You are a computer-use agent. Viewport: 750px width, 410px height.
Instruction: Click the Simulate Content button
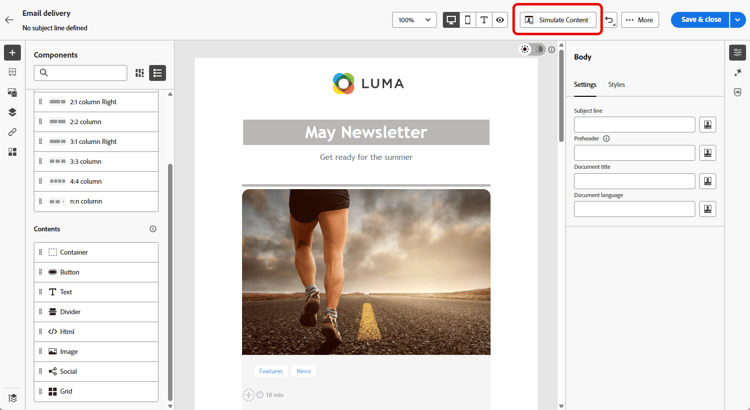(558, 20)
